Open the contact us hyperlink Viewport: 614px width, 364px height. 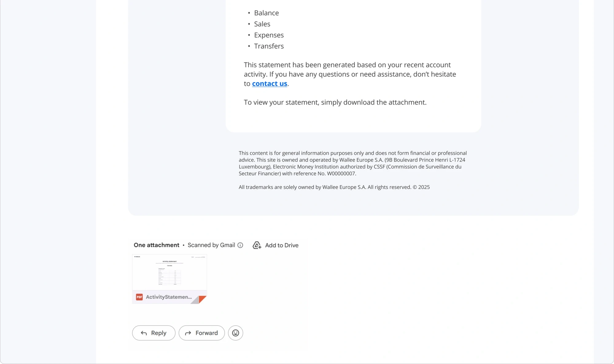pyautogui.click(x=269, y=83)
